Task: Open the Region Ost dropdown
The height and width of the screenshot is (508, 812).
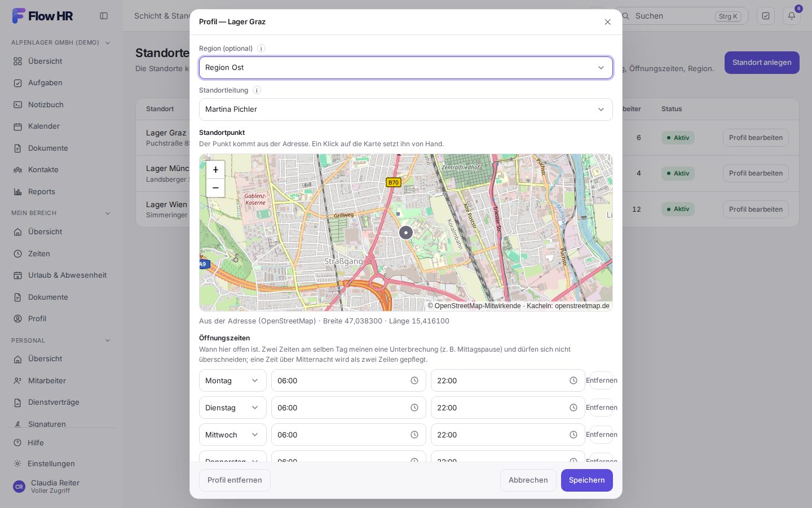Action: coord(406,68)
